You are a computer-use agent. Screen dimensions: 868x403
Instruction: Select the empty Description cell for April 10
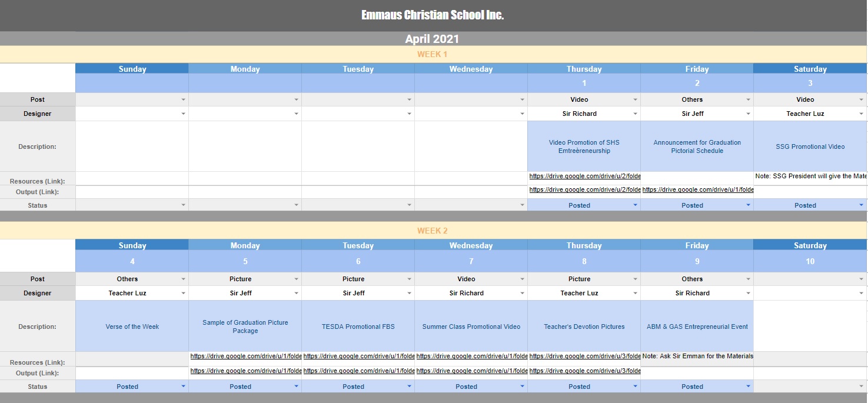point(810,327)
